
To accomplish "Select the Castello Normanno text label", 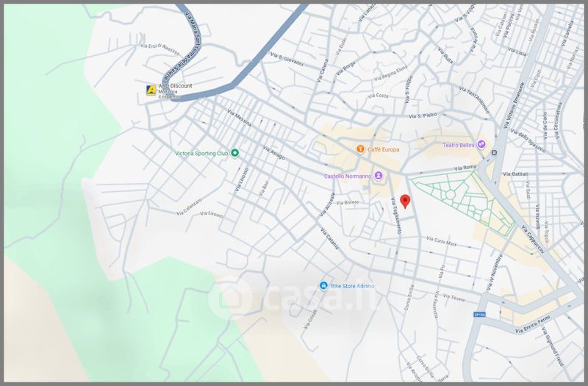I will [x=348, y=176].
